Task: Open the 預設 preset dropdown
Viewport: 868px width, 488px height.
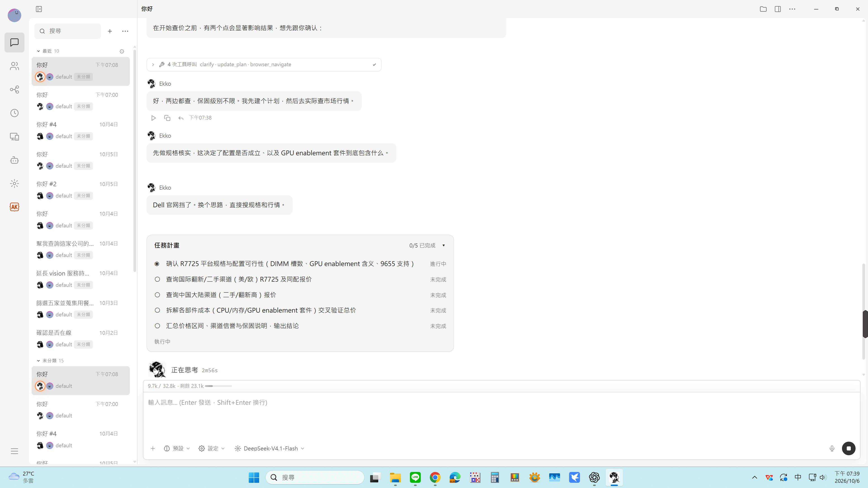Action: pyautogui.click(x=177, y=449)
